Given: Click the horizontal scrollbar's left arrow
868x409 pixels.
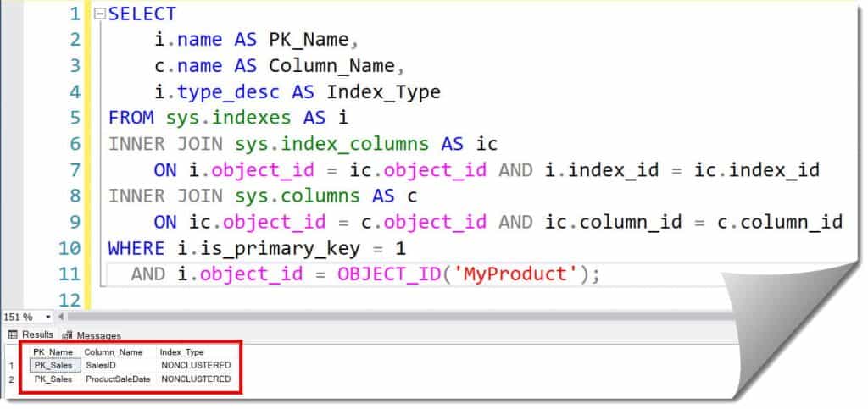Looking at the screenshot, I should pos(61,318).
